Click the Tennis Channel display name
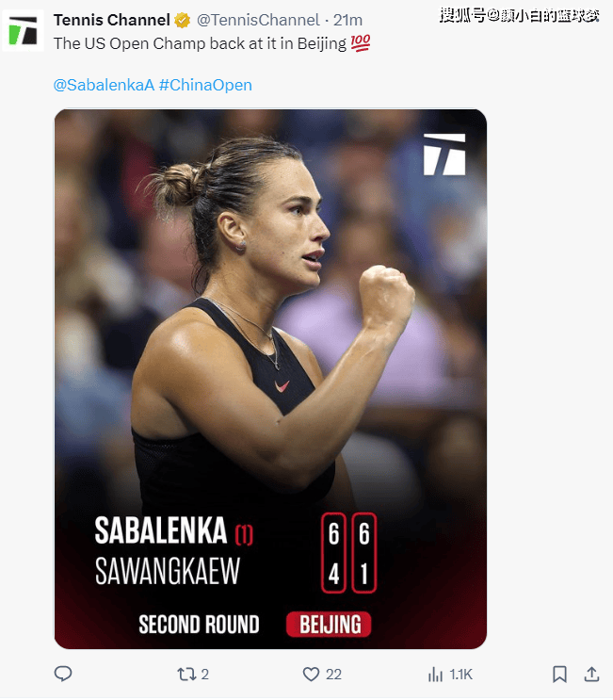 coord(112,20)
